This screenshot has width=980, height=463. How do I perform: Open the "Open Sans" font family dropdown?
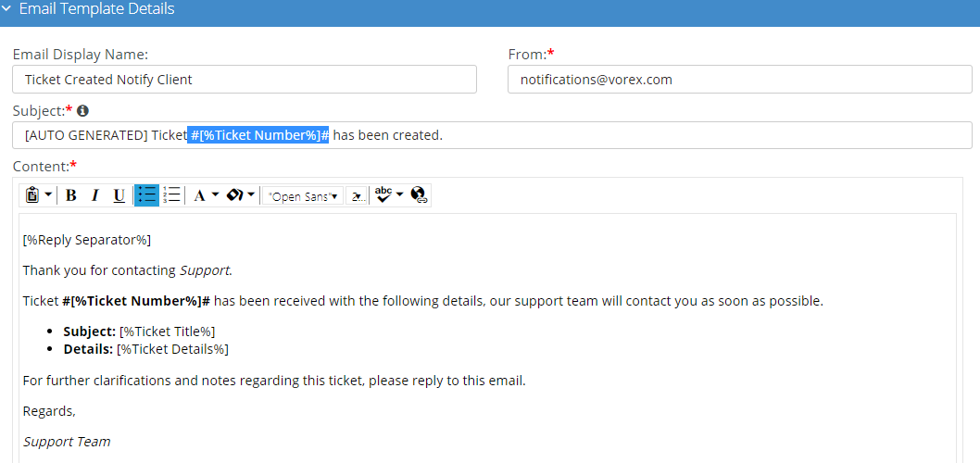click(x=302, y=196)
